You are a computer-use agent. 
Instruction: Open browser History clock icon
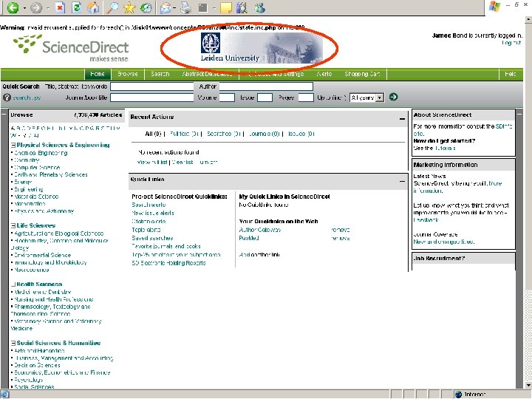tap(146, 7)
